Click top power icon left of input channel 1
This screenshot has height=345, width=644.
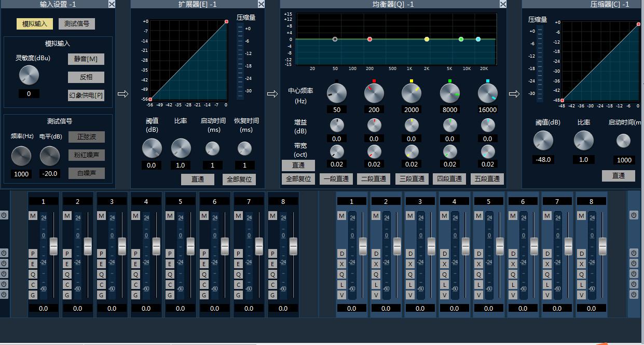click(x=4, y=215)
